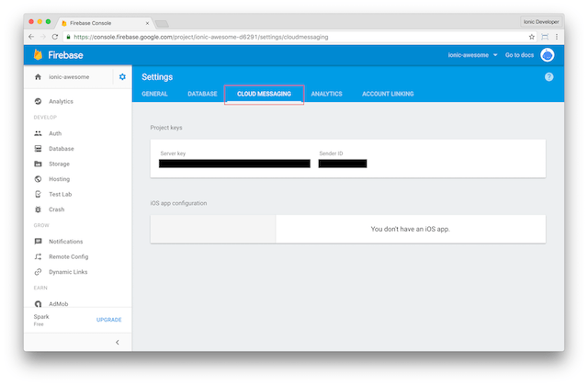Bookmark the page with the star icon

click(x=532, y=37)
